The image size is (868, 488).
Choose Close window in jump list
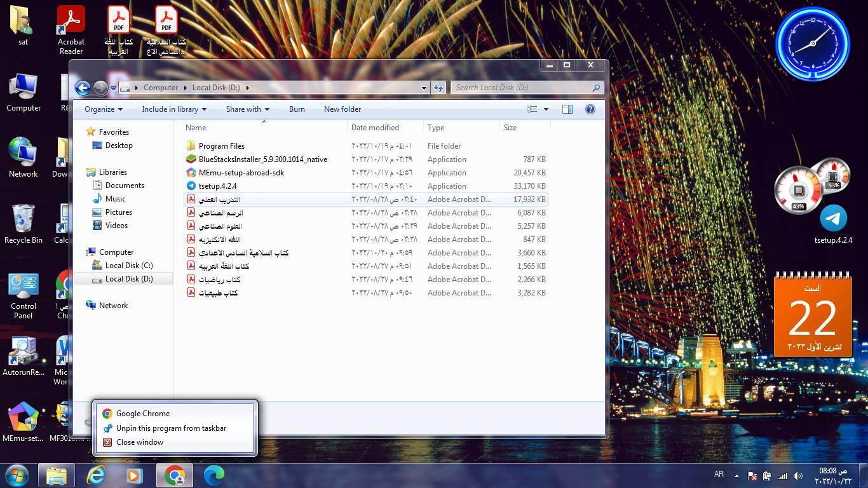pyautogui.click(x=140, y=442)
